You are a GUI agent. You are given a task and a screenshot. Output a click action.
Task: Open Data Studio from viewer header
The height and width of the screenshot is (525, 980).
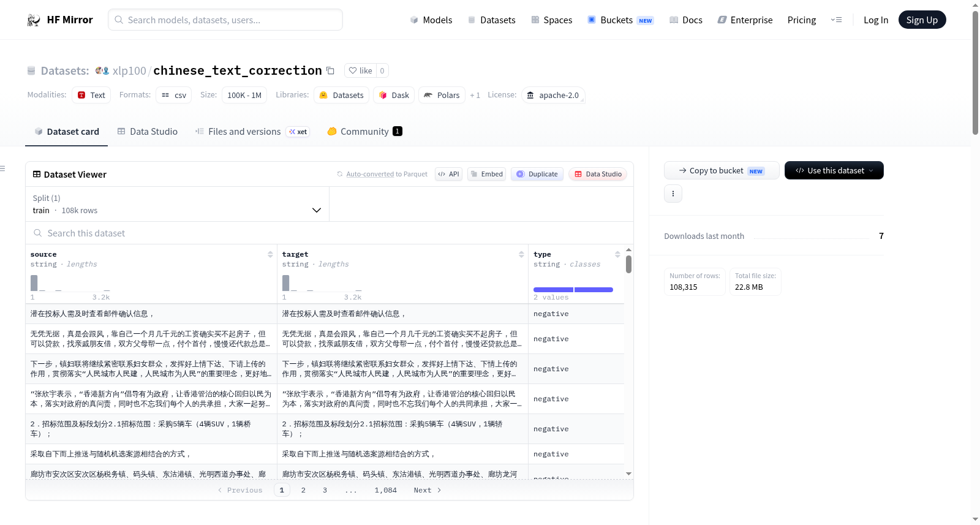click(598, 174)
